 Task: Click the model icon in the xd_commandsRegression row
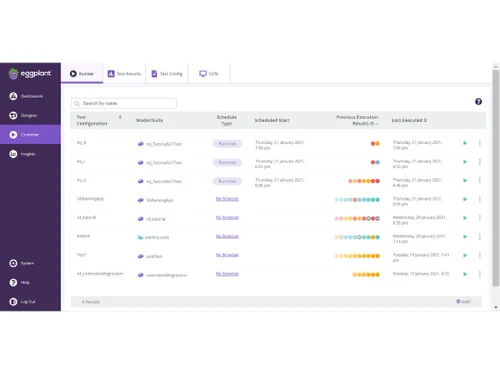tap(141, 275)
